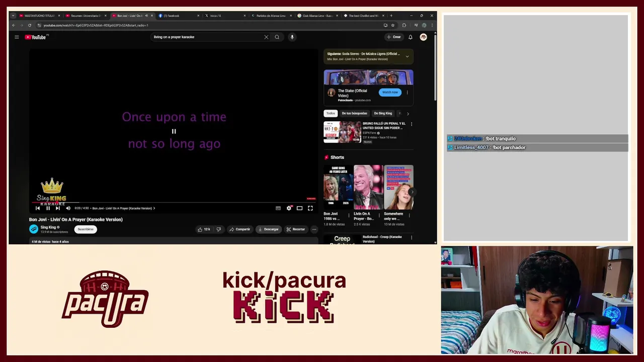This screenshot has width=644, height=362.
Task: Click the Crear button
Action: tap(394, 37)
